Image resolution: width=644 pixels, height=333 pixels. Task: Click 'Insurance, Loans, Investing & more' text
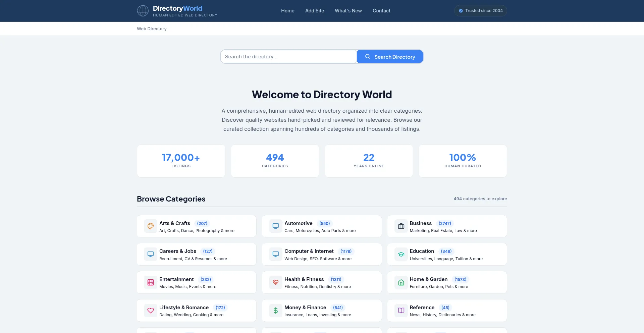click(318, 315)
